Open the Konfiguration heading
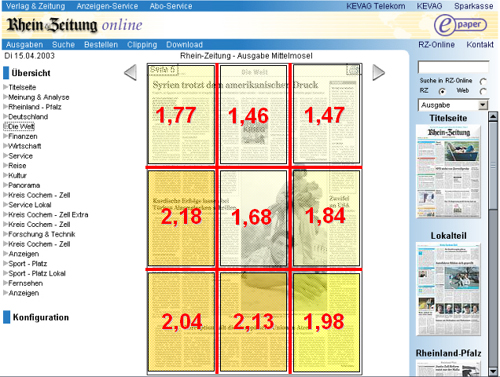 click(x=41, y=317)
